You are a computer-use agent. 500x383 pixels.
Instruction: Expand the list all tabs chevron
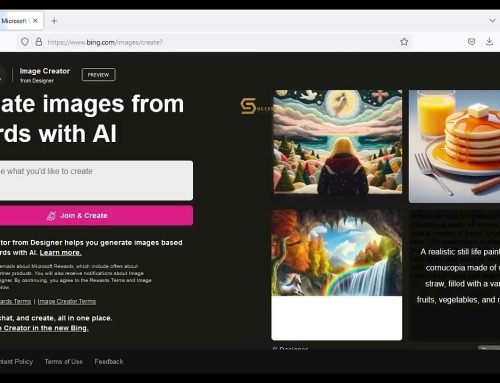pyautogui.click(x=492, y=21)
